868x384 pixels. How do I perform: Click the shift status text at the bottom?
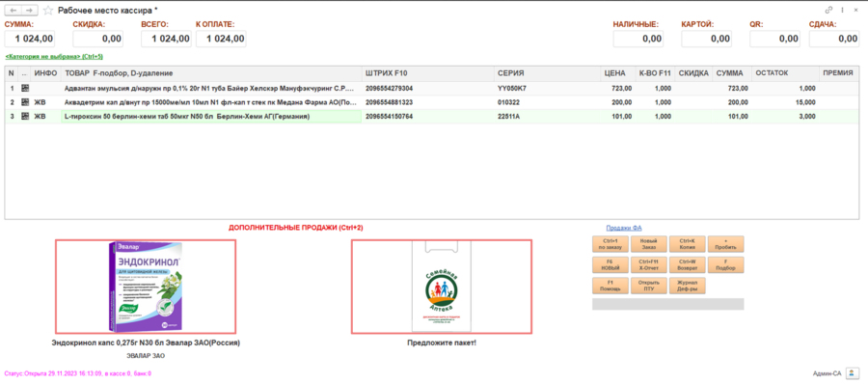pos(78,373)
